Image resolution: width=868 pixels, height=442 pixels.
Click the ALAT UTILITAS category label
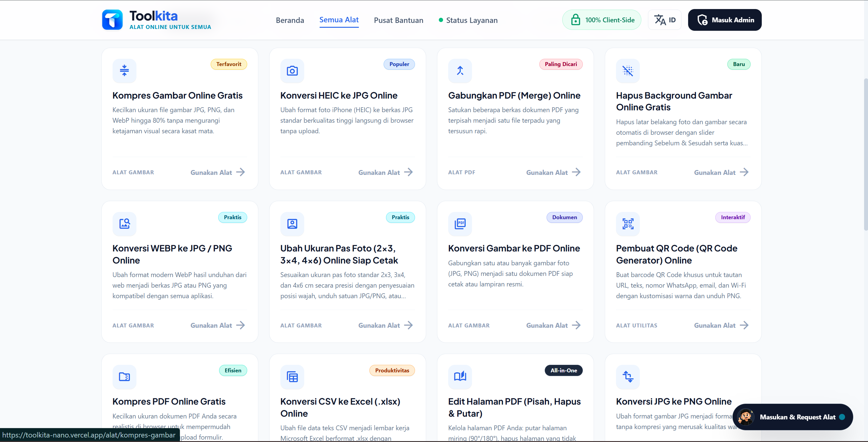[x=637, y=326]
